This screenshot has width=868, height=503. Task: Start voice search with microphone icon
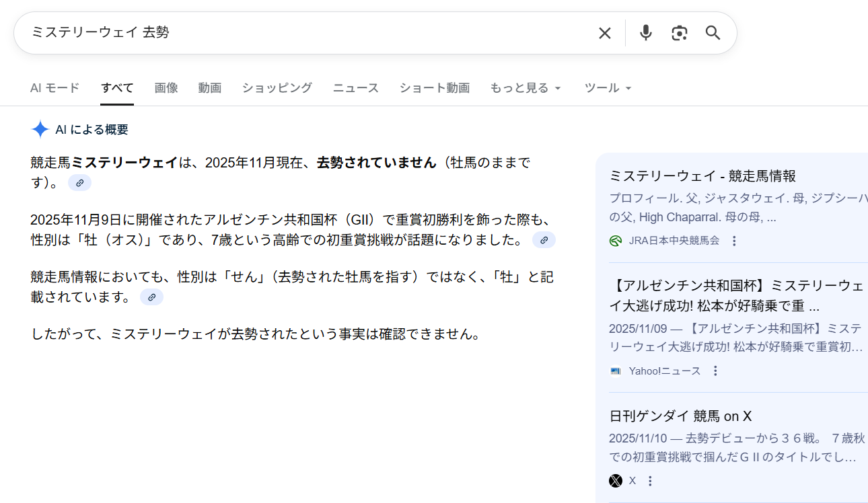(645, 33)
